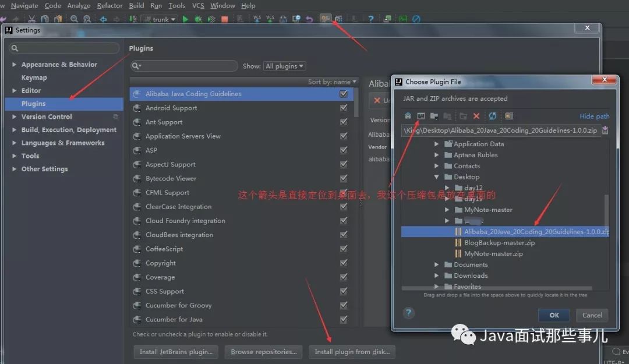Image resolution: width=629 pixels, height=364 pixels.
Task: Expand Appearance & Behavior settings
Action: coord(14,64)
